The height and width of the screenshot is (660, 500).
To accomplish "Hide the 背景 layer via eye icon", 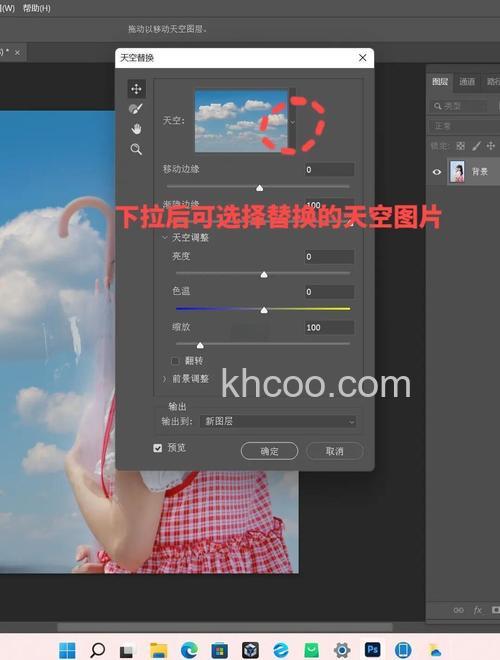I will point(437,172).
